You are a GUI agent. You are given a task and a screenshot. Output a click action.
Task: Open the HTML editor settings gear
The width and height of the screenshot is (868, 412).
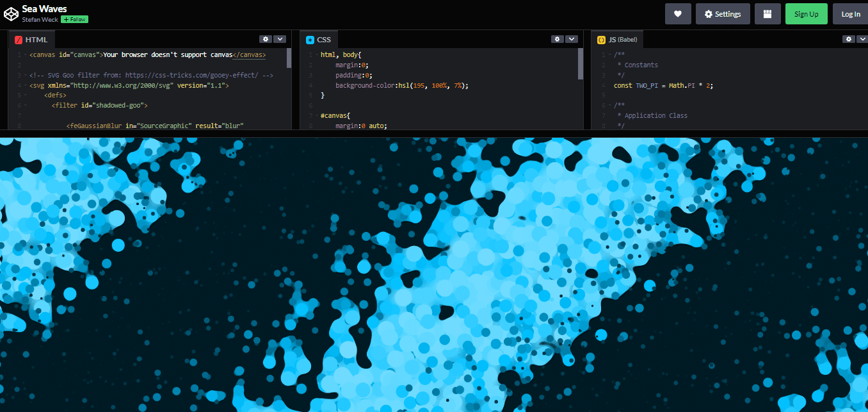(266, 38)
